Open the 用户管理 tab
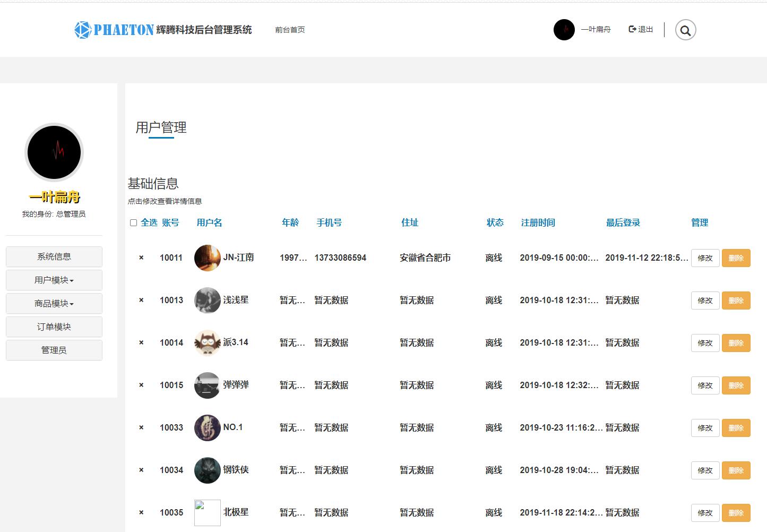Screen dimensions: 767x532 tap(161, 127)
